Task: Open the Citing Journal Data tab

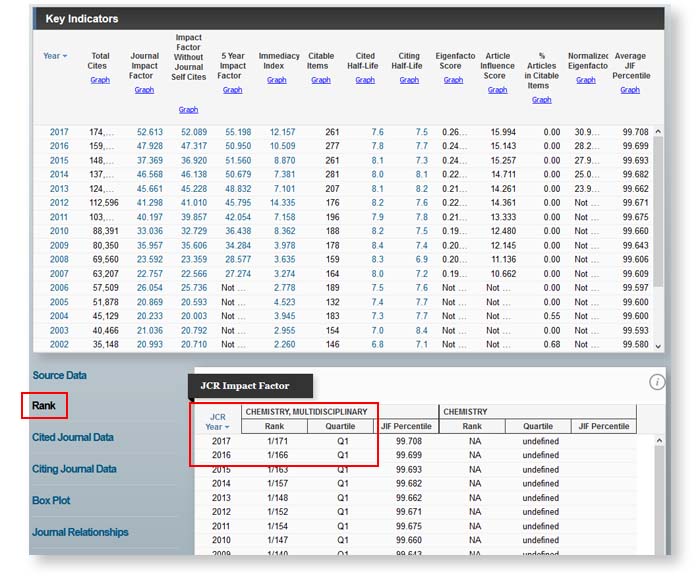Action: coord(74,469)
